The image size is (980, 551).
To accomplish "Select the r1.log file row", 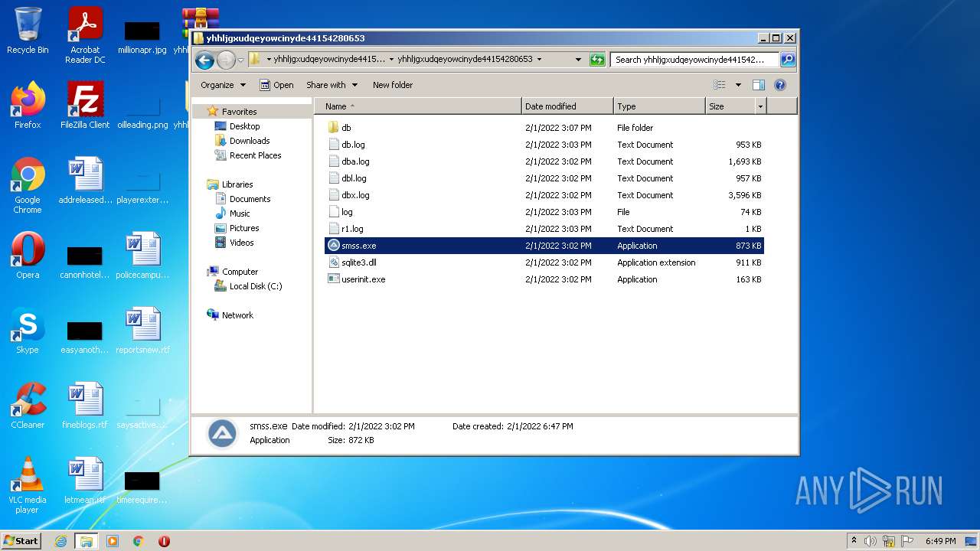I will click(544, 229).
